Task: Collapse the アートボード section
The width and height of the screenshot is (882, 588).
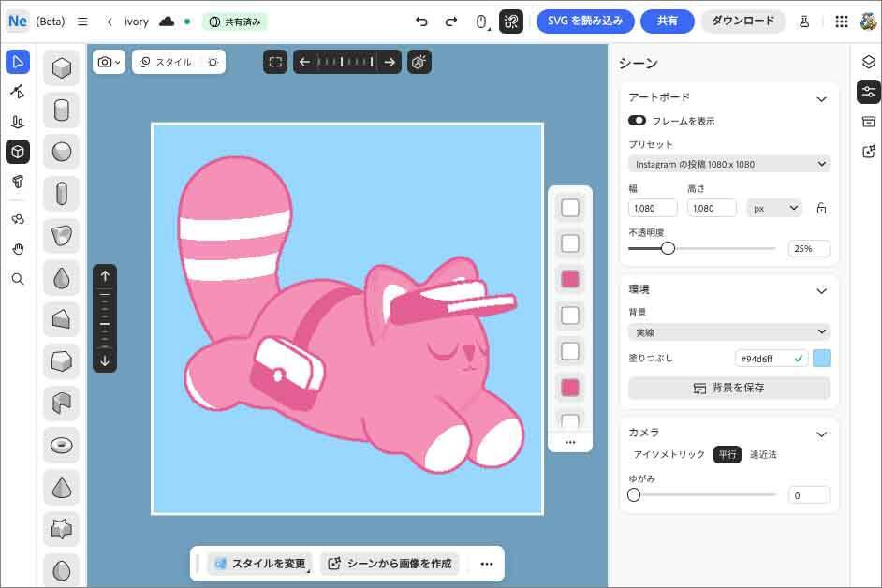Action: [x=821, y=98]
